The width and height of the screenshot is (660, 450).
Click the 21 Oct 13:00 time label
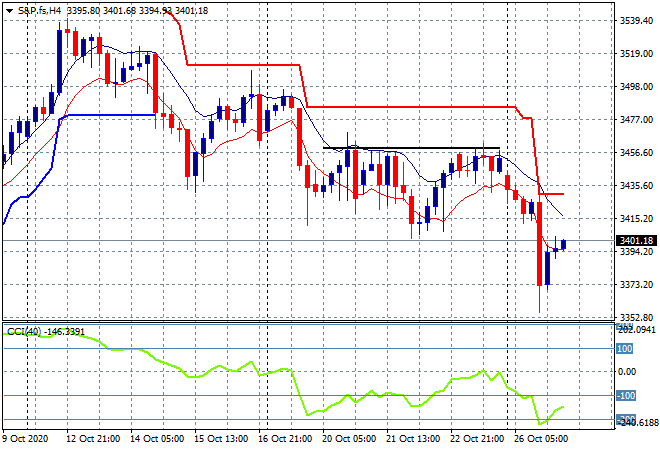pos(413,439)
